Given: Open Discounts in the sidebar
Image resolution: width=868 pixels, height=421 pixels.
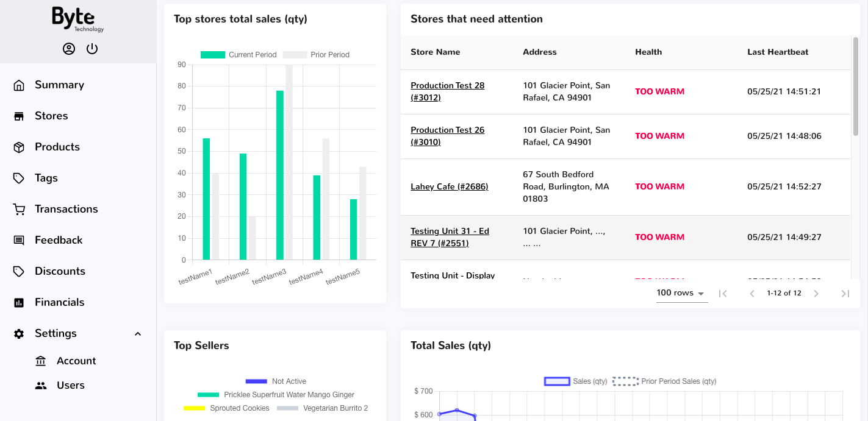Looking at the screenshot, I should click(60, 272).
